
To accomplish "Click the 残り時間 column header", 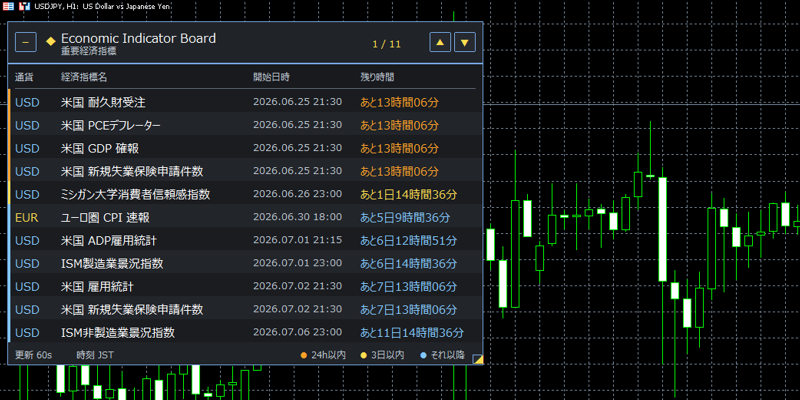I will coord(377,77).
